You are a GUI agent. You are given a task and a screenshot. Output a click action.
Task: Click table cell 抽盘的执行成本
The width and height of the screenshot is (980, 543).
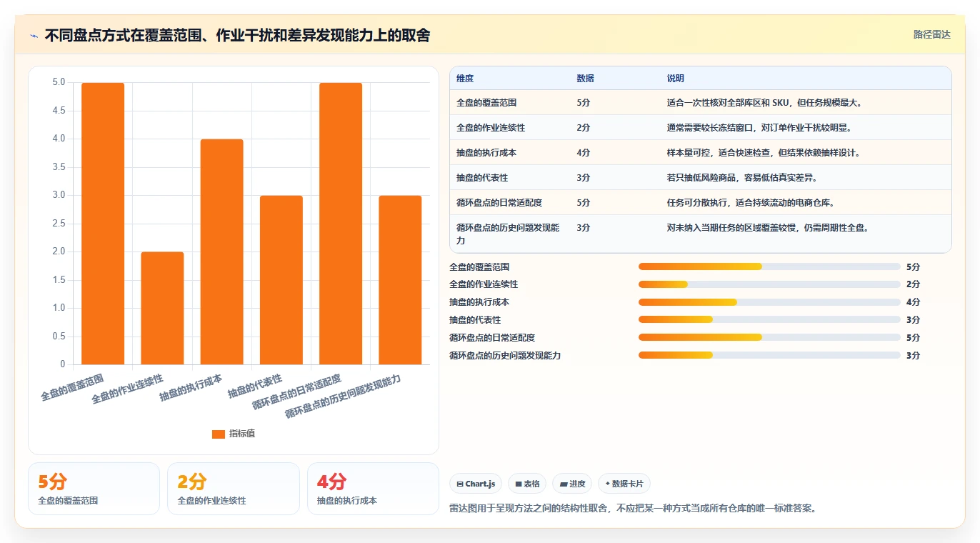[x=486, y=152]
